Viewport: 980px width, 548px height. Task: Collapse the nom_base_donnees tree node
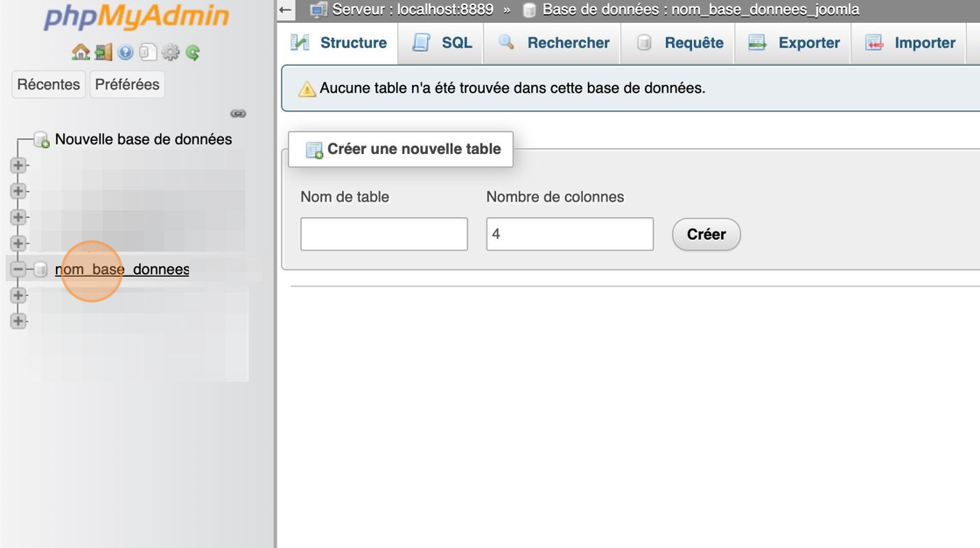[17, 269]
